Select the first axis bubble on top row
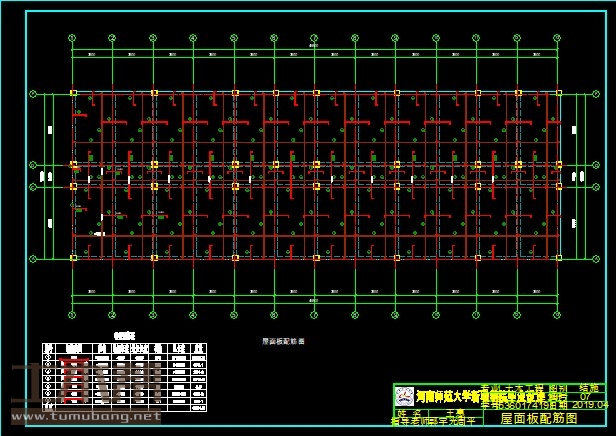 72,38
